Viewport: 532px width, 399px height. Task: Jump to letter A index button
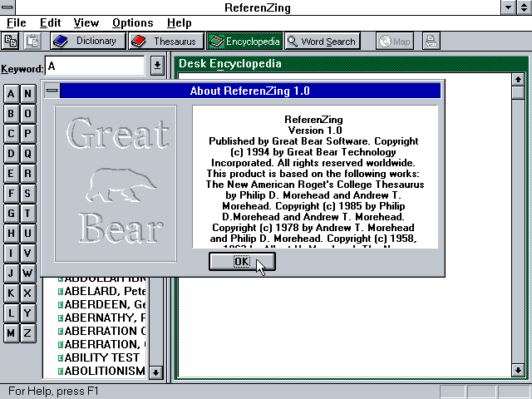point(11,94)
